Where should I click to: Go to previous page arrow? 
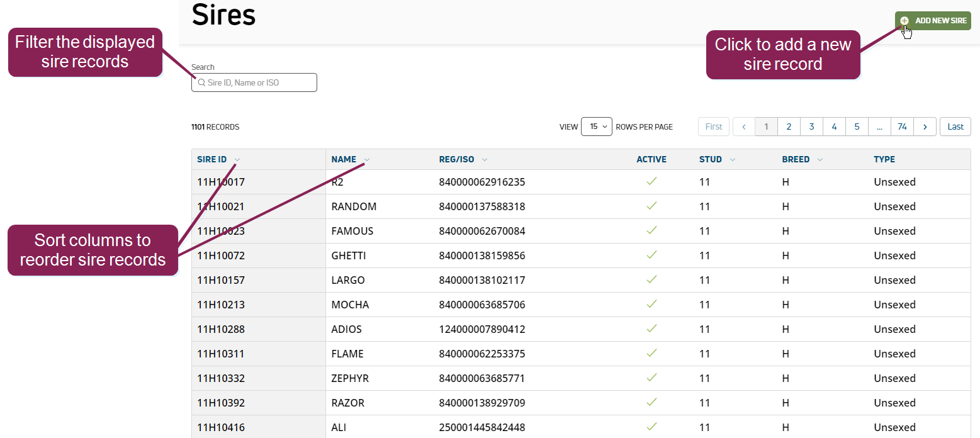pos(743,126)
